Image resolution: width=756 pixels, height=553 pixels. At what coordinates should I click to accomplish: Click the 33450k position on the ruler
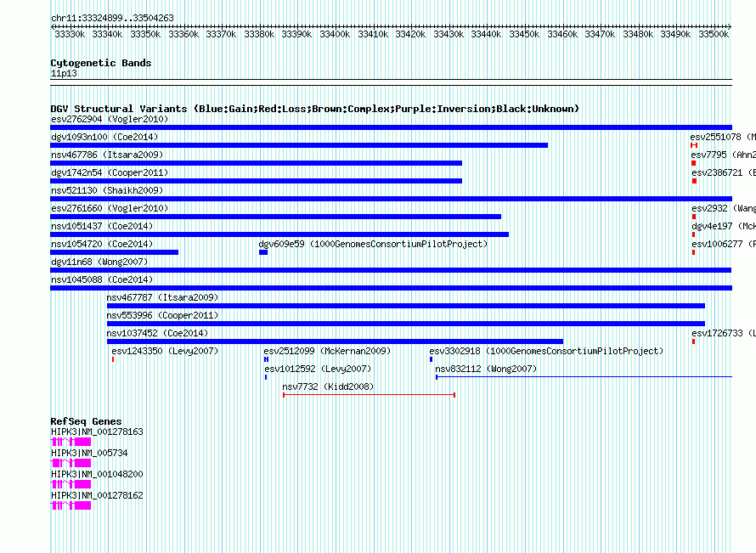point(524,34)
